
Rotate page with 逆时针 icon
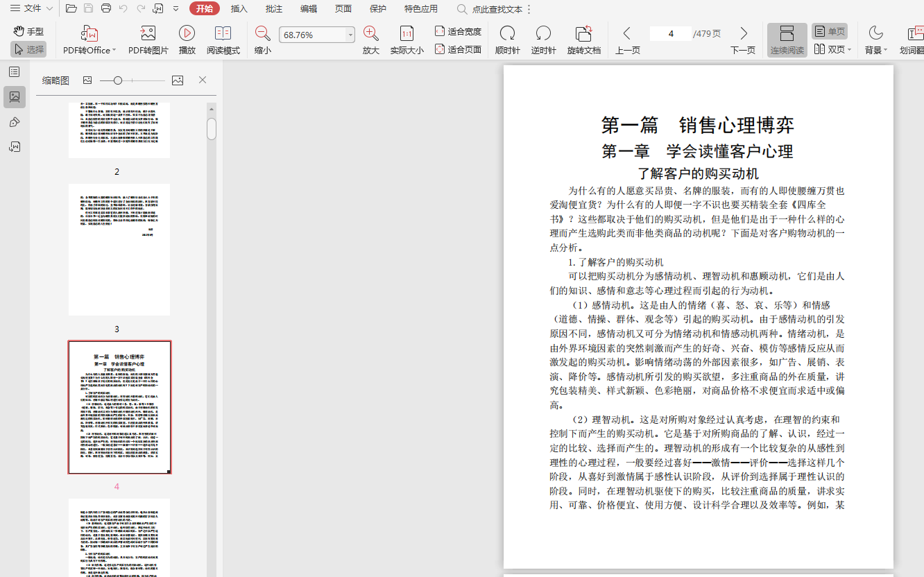[x=543, y=33]
